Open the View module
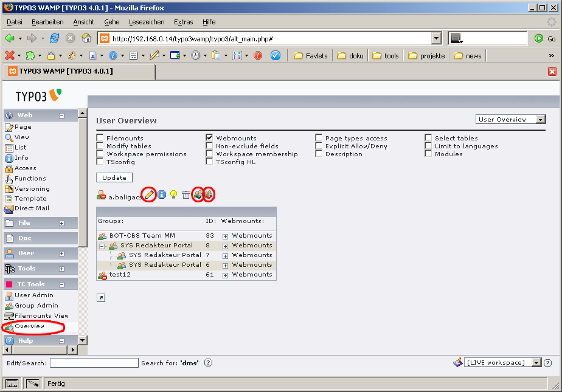The image size is (562, 392). click(x=21, y=137)
